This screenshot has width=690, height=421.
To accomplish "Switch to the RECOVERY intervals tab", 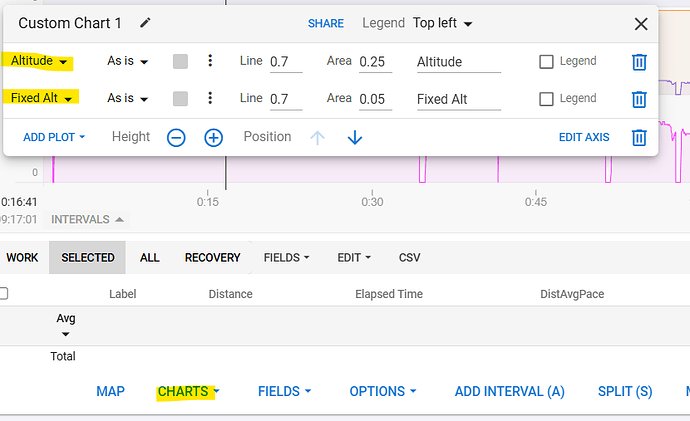I will click(x=212, y=257).
